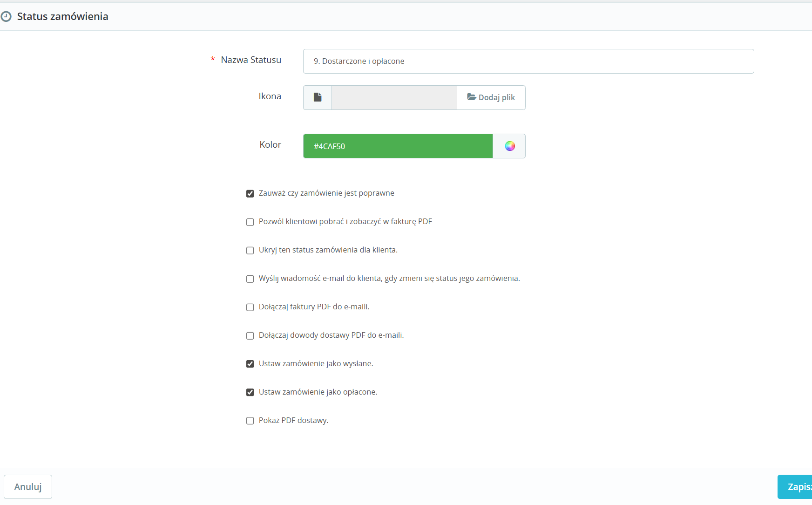Click the empty Ikona file path field
Screen dimensions: 812x505
coord(394,97)
